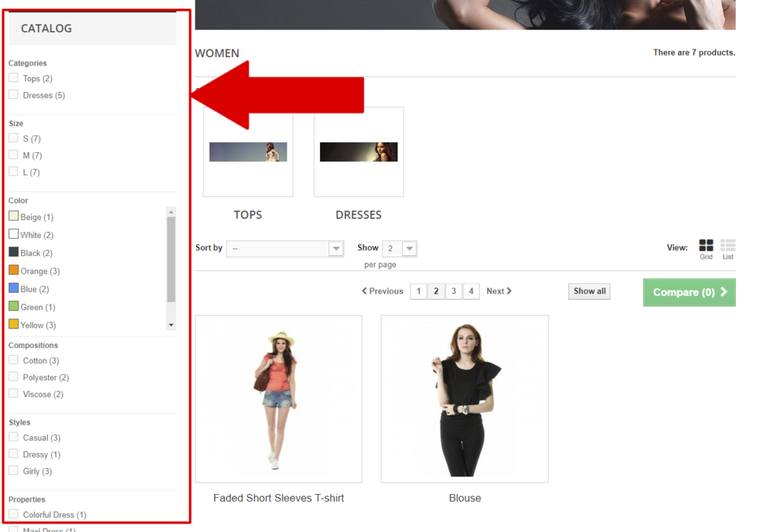The image size is (773, 532).
Task: Open the products per page dropdown
Action: pos(399,248)
